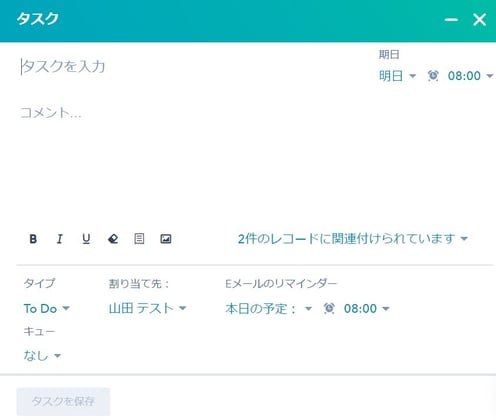Click the タスクを保存 button

coord(63,401)
